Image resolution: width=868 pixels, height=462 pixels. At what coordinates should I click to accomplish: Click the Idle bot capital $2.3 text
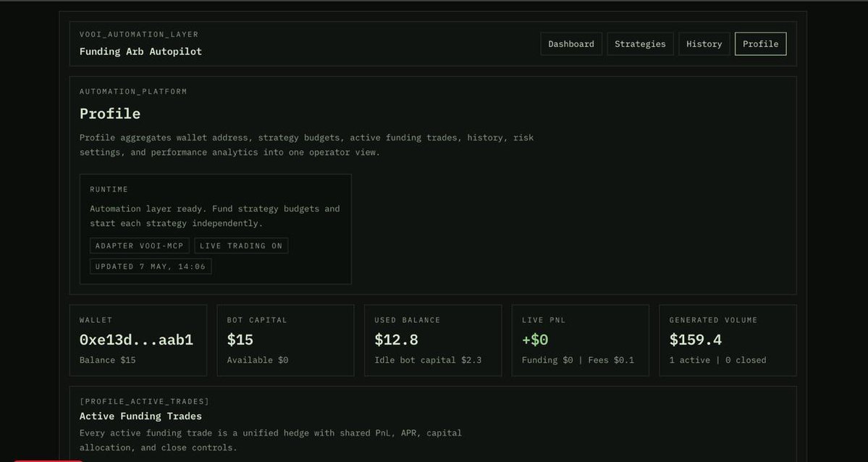(x=428, y=360)
